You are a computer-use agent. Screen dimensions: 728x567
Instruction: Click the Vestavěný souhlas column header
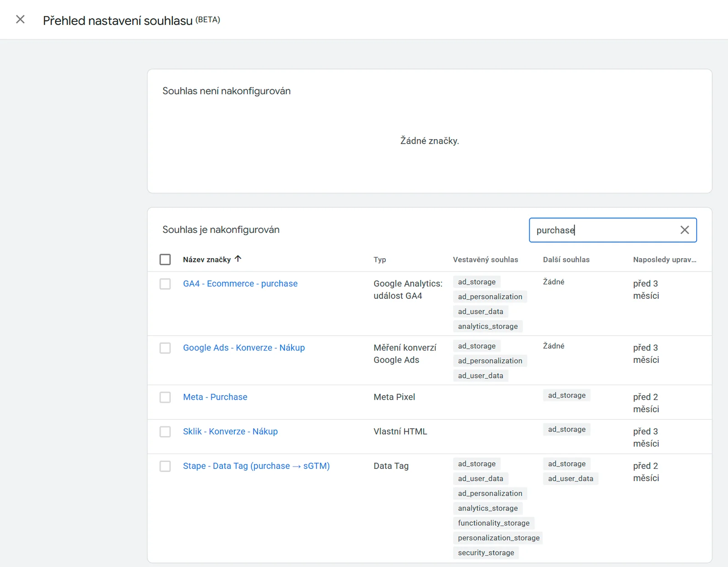point(485,260)
